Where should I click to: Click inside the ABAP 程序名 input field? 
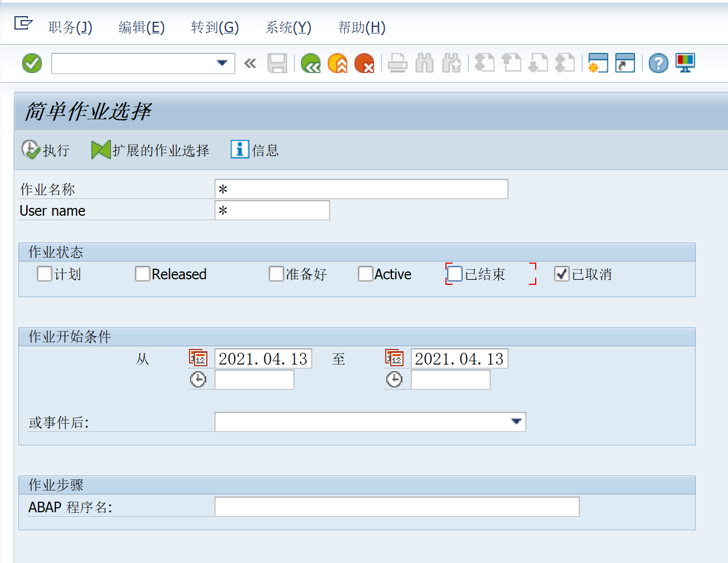point(397,506)
